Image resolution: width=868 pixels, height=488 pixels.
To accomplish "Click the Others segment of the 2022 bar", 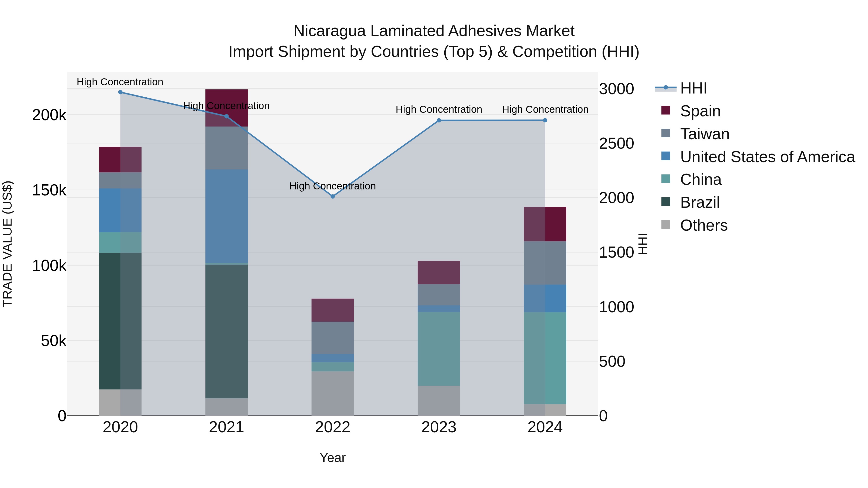I will click(332, 394).
